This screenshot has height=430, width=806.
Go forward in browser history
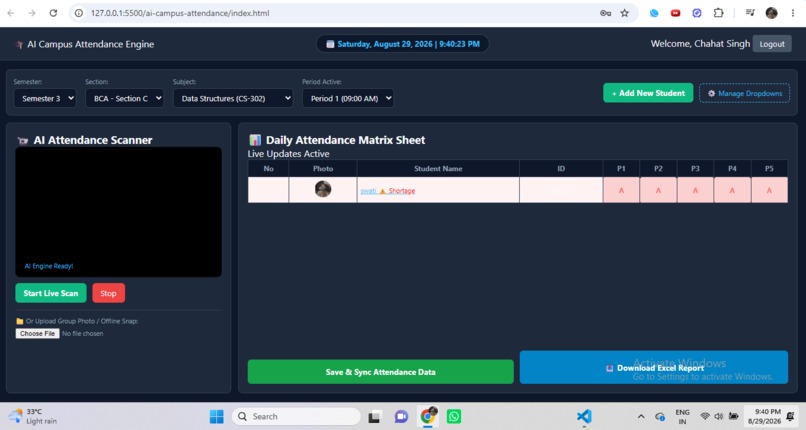click(x=32, y=13)
